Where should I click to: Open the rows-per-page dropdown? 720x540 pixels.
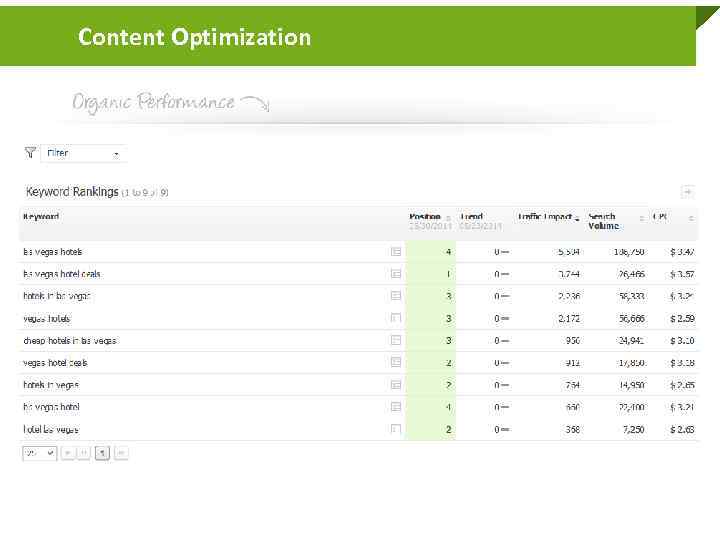coord(39,453)
